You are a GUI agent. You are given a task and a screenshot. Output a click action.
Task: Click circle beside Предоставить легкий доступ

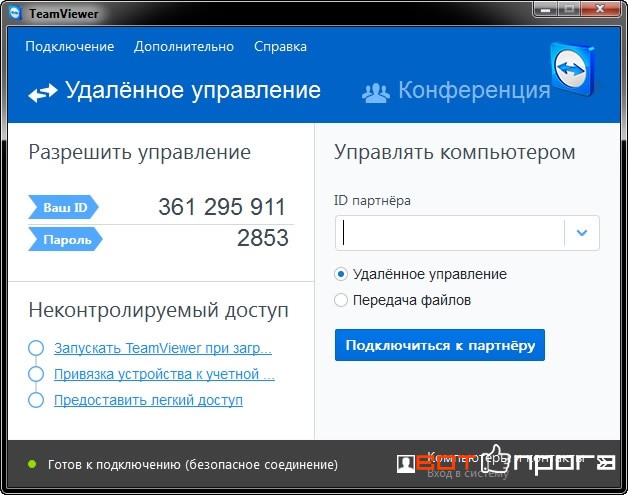coord(36,400)
